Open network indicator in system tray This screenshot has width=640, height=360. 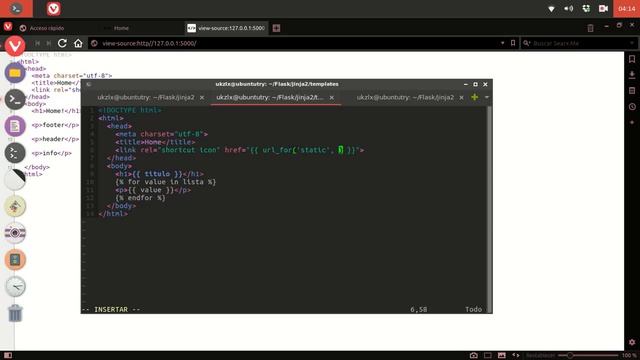(x=551, y=9)
